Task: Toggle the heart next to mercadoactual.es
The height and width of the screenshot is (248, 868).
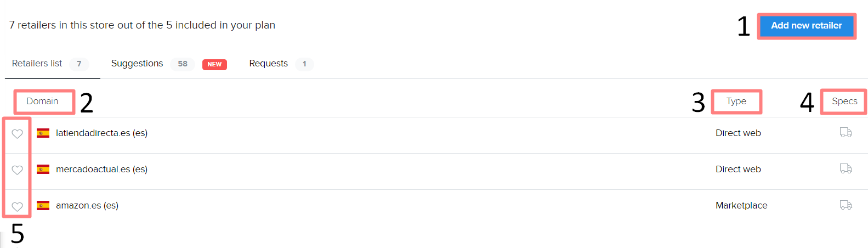Action: (x=18, y=170)
